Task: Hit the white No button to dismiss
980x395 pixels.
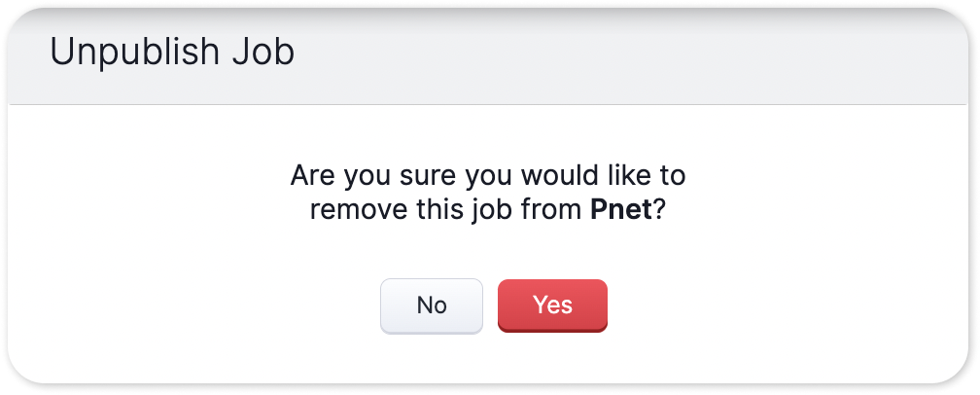Action: click(x=432, y=305)
